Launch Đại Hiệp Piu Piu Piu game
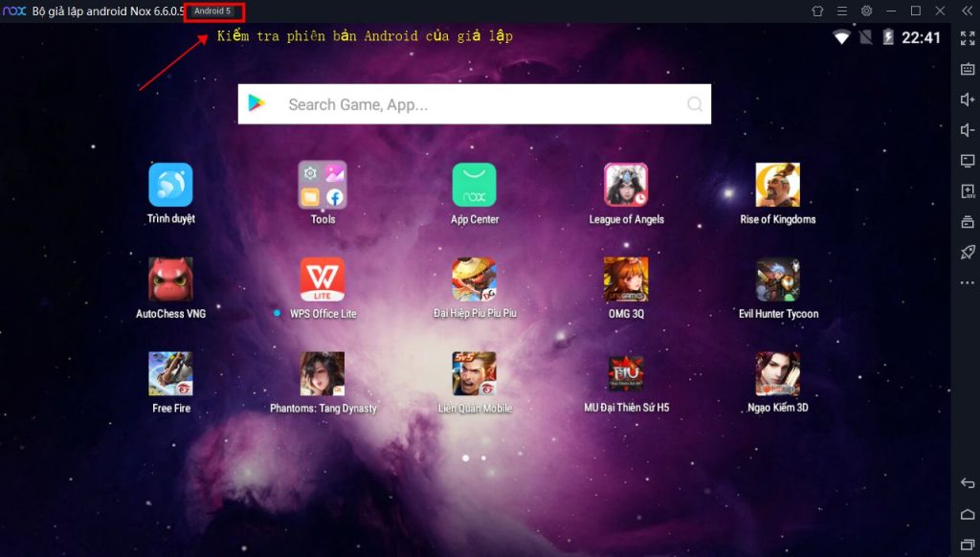980x557 pixels. pos(475,279)
